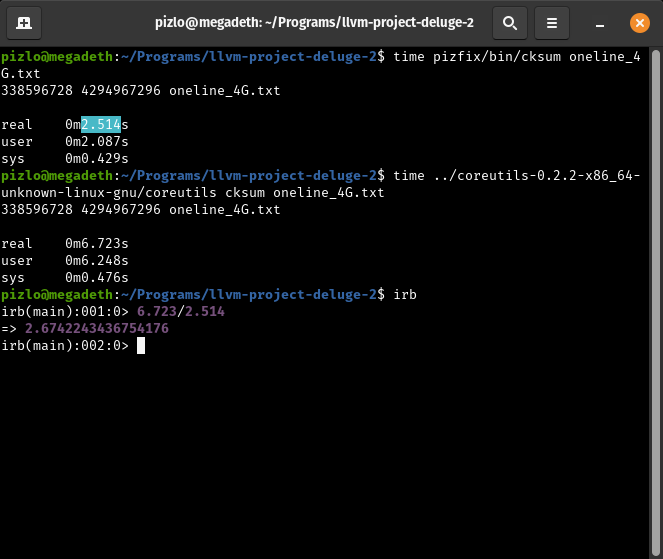
Task: Click the irb(main):002:0> prompt cursor
Action: (x=141, y=345)
